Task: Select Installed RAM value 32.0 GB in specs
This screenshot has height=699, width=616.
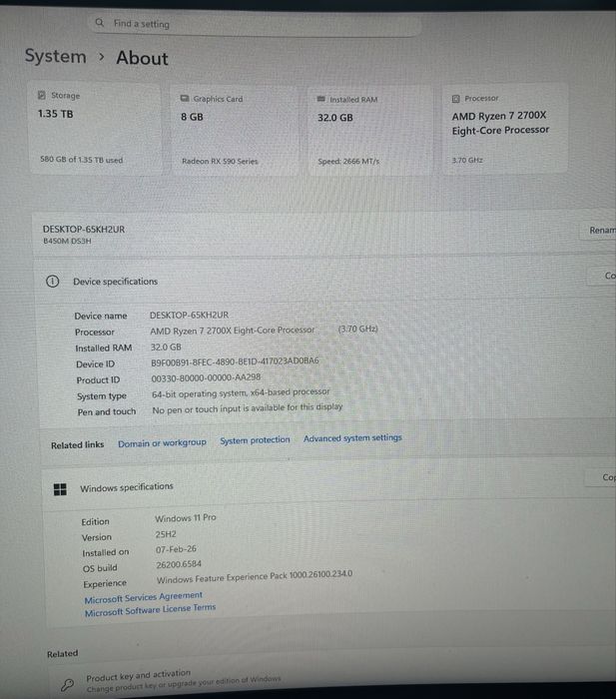Action: pos(166,347)
